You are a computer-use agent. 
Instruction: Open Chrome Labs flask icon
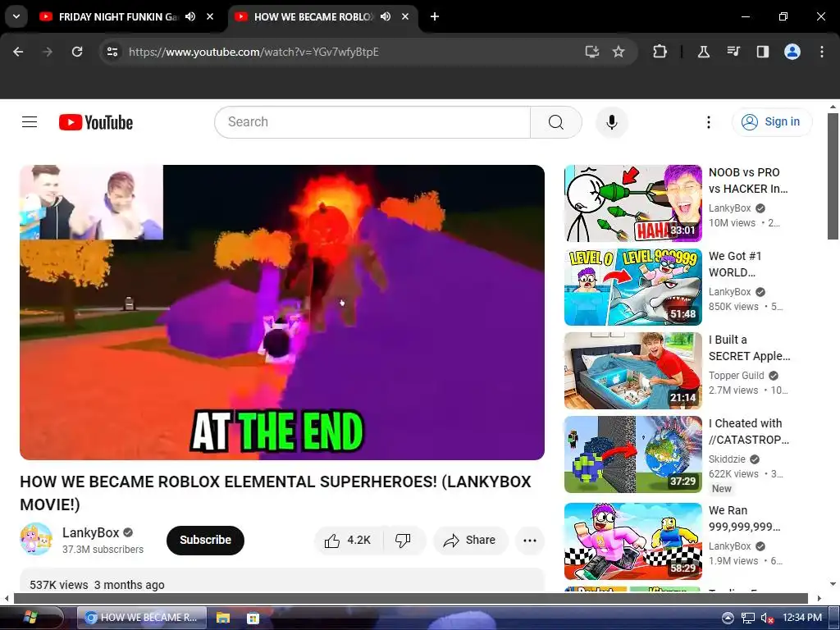(x=703, y=52)
